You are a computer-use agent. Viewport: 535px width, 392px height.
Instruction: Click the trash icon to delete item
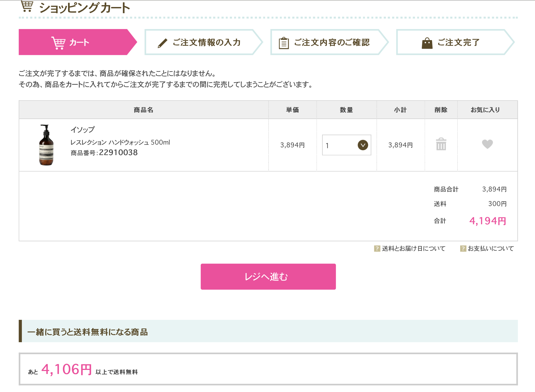point(441,144)
